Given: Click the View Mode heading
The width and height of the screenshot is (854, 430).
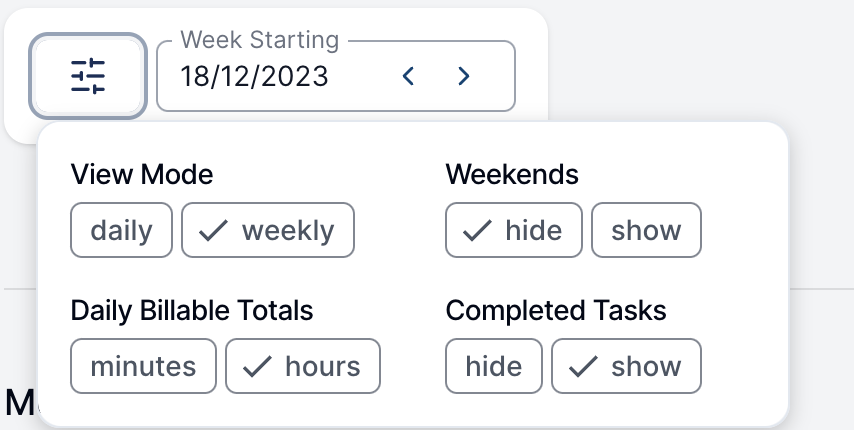Looking at the screenshot, I should 142,175.
